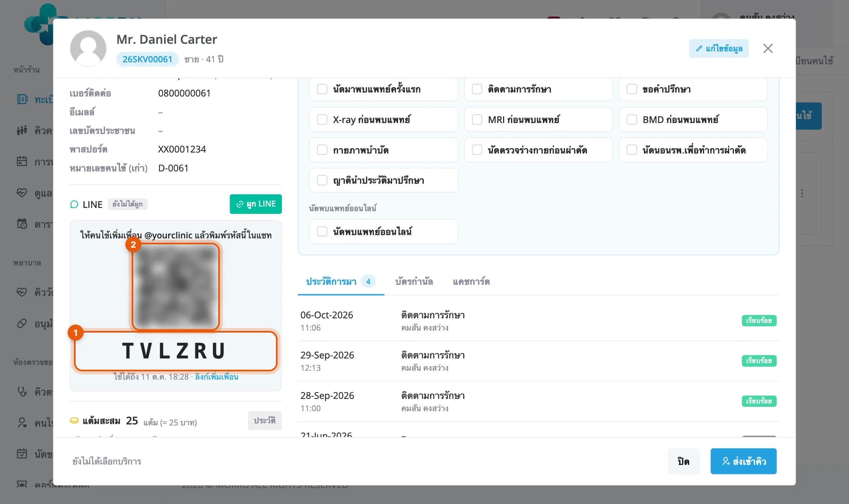This screenshot has height=504, width=849.
Task: Open the 28-Sep-2026 visit row
Action: (538, 401)
